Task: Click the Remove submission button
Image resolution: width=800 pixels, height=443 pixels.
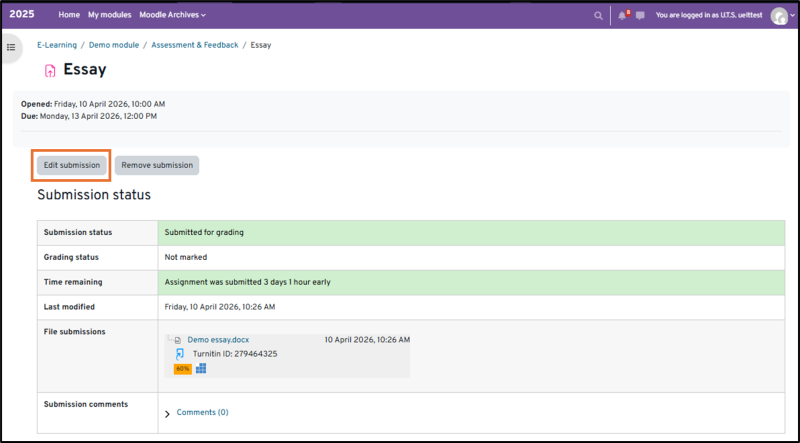Action: 157,165
